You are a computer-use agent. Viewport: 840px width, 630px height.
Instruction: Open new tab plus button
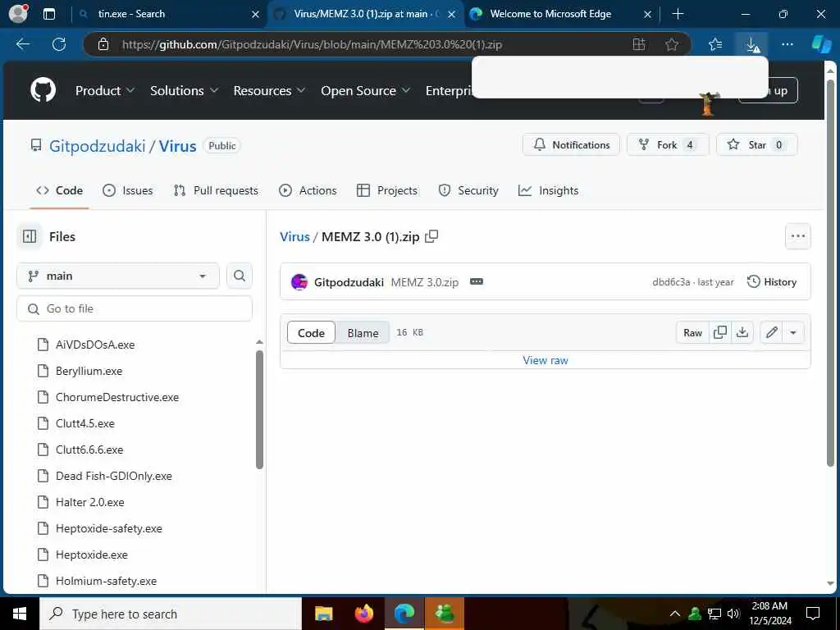click(x=678, y=14)
